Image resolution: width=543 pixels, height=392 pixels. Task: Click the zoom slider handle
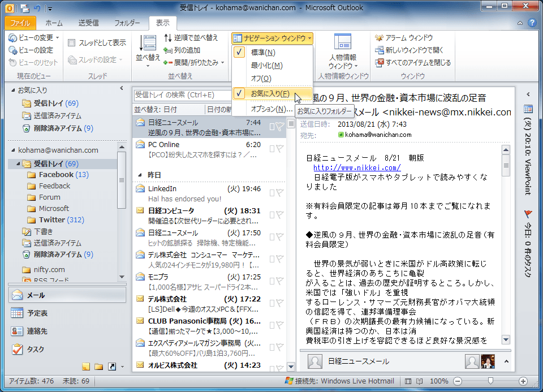pos(490,381)
